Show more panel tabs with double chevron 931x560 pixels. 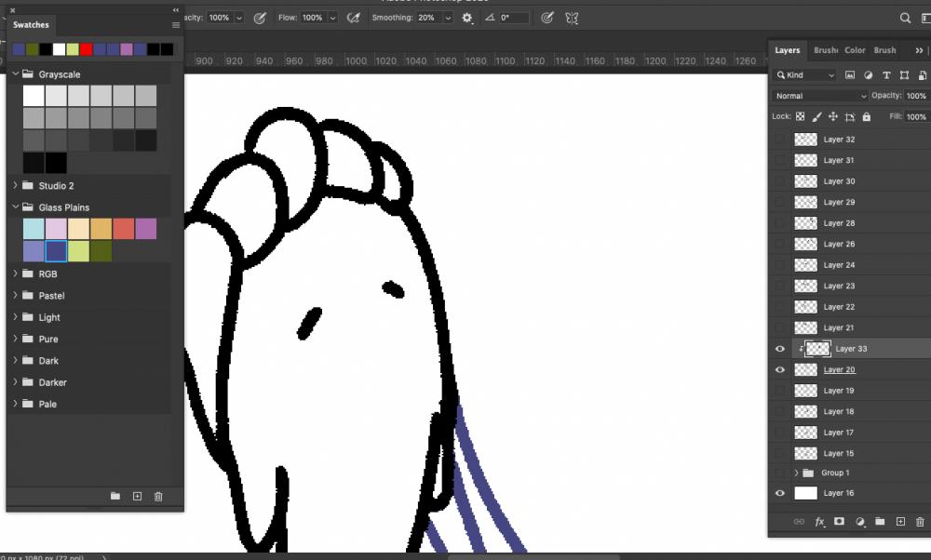coord(919,50)
